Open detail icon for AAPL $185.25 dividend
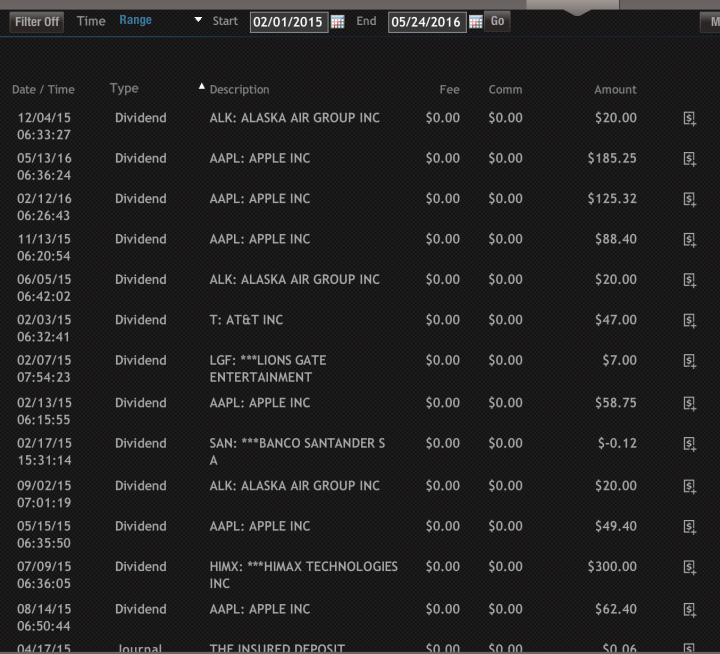The width and height of the screenshot is (720, 654). [x=690, y=159]
